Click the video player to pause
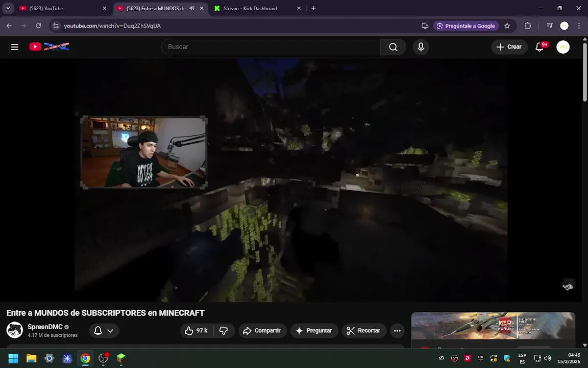 pyautogui.click(x=290, y=180)
